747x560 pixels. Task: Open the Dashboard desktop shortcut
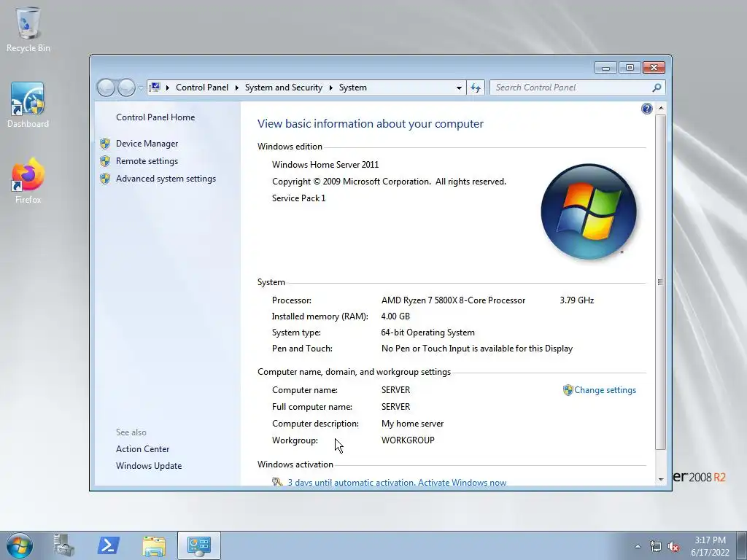click(x=28, y=105)
